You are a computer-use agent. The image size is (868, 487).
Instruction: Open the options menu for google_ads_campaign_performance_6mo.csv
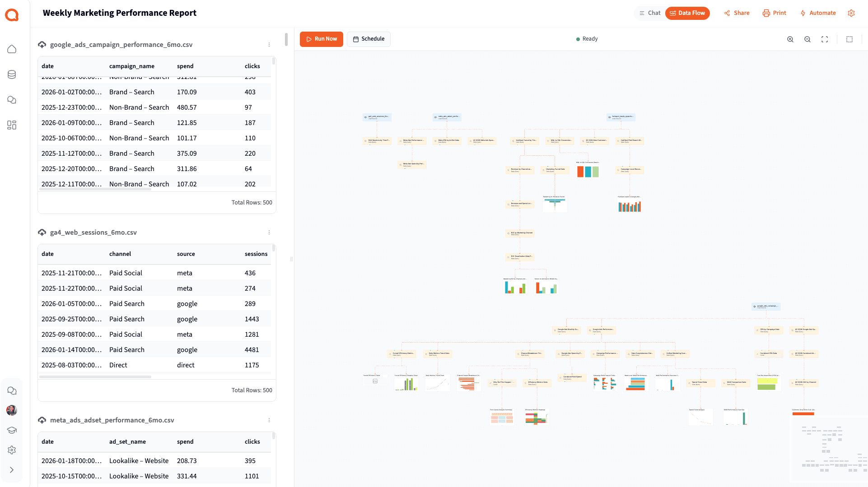tap(269, 45)
